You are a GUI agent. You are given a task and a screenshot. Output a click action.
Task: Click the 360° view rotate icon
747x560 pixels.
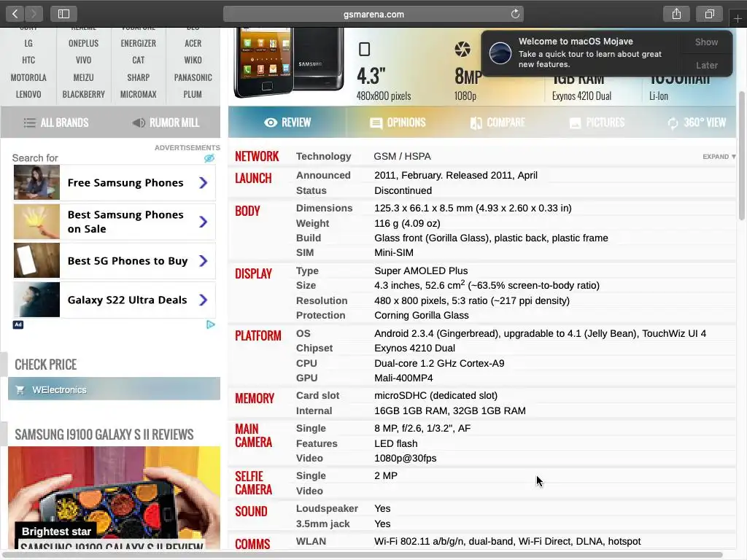tap(673, 123)
